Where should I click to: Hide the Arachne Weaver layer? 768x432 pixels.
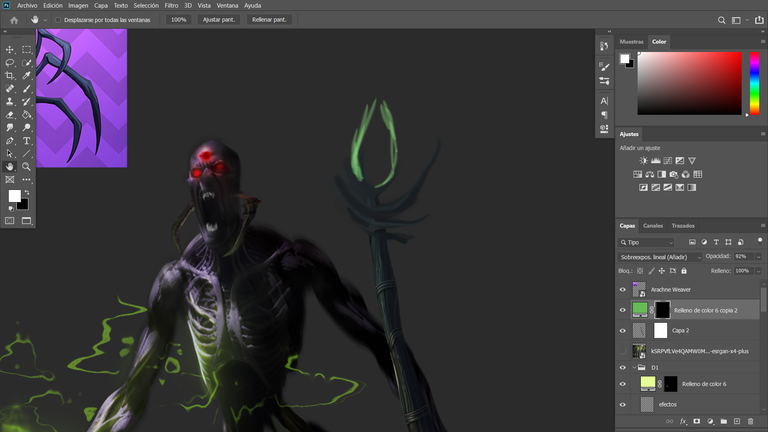click(x=623, y=289)
